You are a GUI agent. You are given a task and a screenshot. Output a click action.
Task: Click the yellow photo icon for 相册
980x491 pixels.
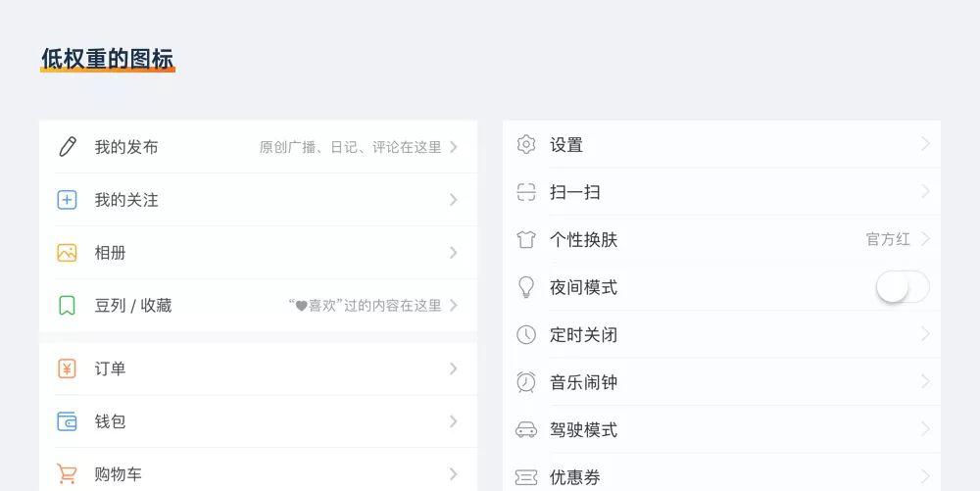pos(67,253)
